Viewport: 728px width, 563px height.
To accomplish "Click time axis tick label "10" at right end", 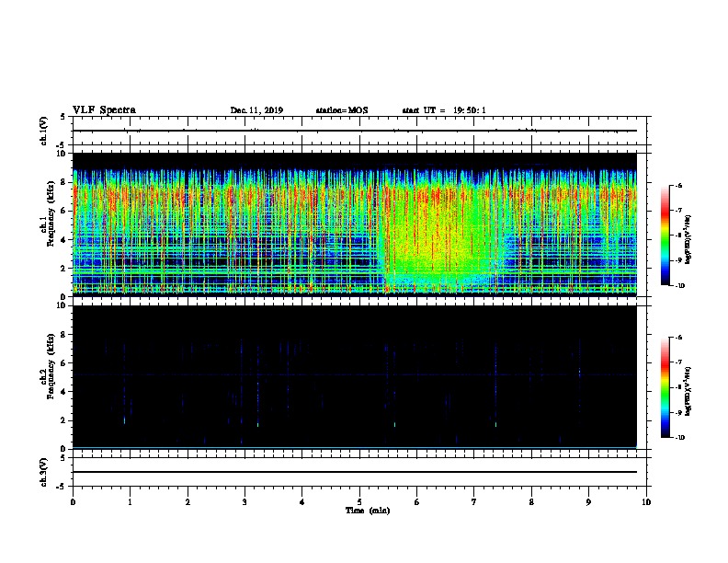I will point(646,501).
